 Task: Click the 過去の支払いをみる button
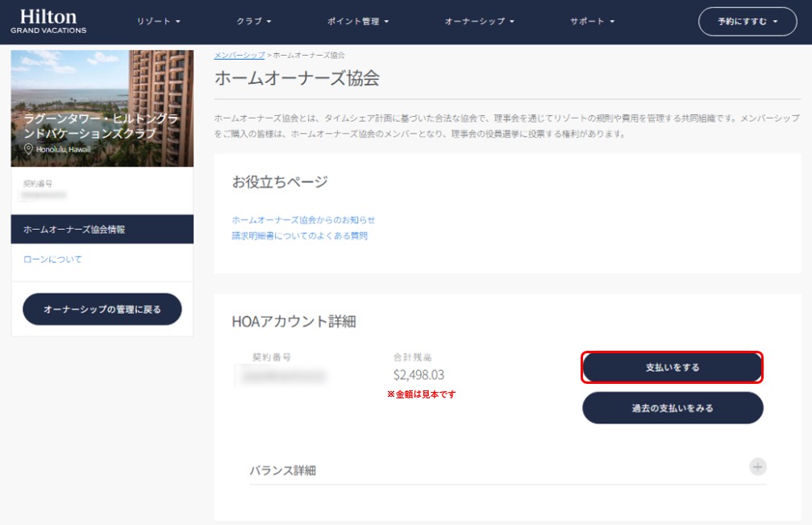coord(673,408)
